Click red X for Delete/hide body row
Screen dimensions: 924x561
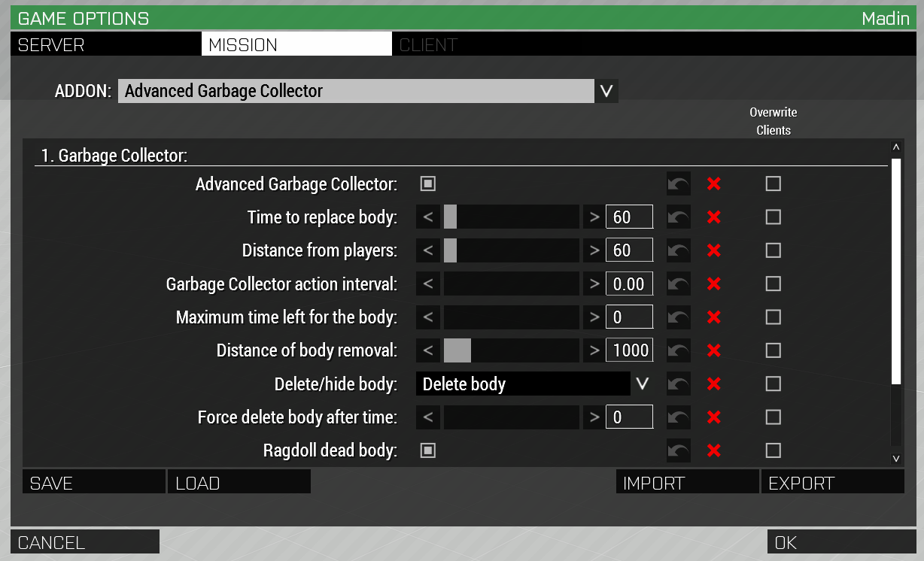[x=714, y=384]
